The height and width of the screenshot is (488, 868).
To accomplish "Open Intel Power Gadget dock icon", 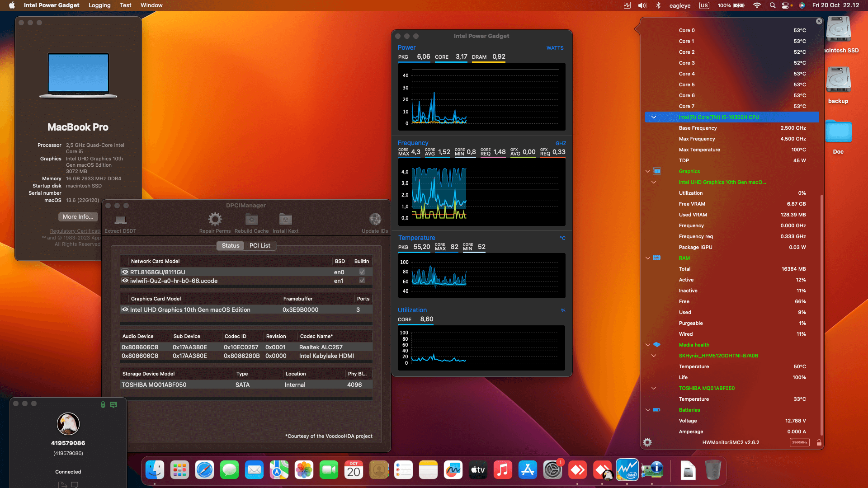I will [x=627, y=470].
